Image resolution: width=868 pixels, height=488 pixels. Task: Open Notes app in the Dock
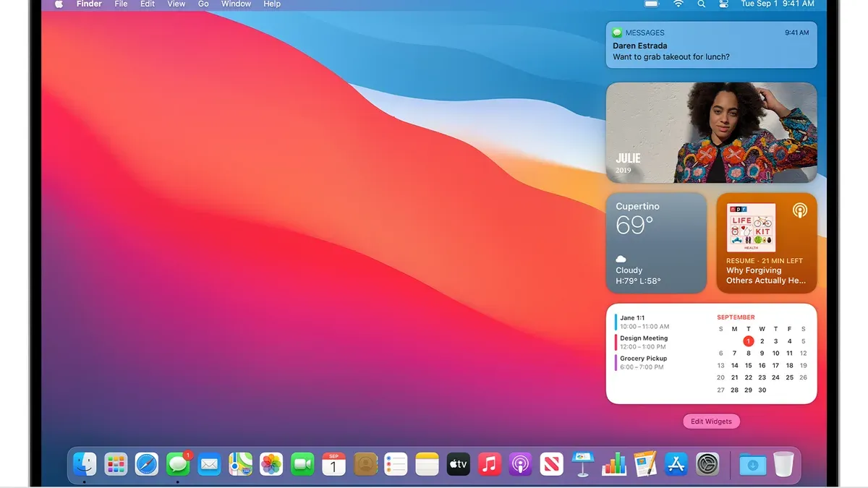pos(427,464)
